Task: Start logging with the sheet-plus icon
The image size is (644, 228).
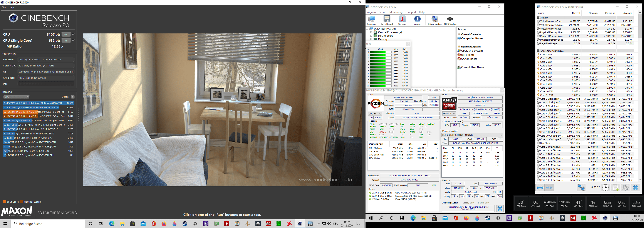Action: 615,188
